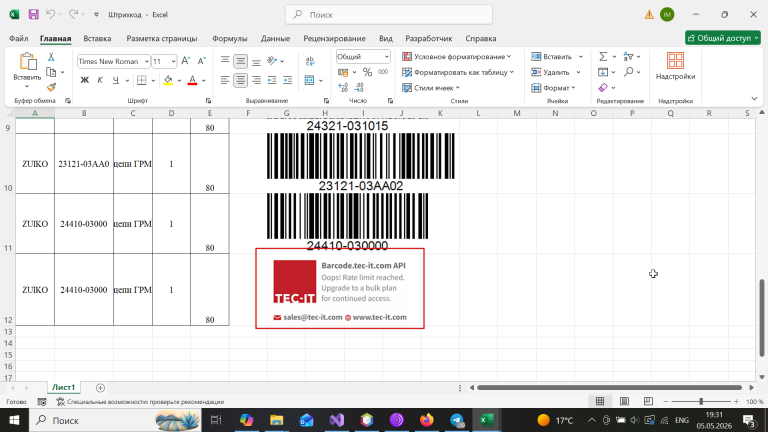
Task: Open the Add-ins (Надстройки) button
Action: pos(675,66)
